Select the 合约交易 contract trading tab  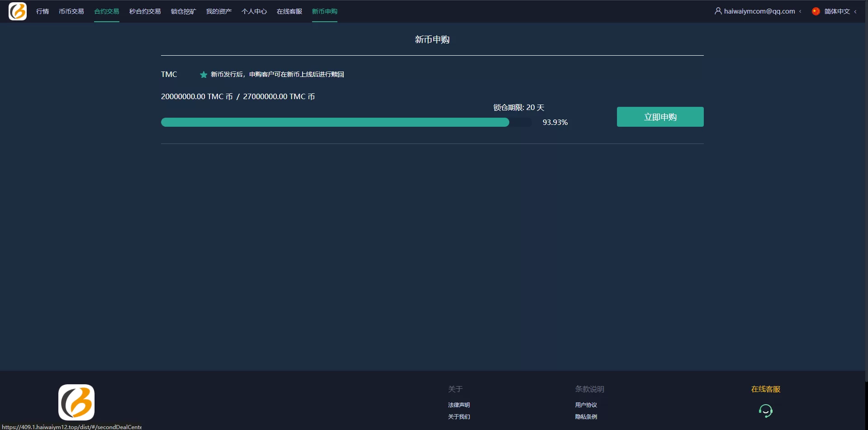click(x=106, y=11)
